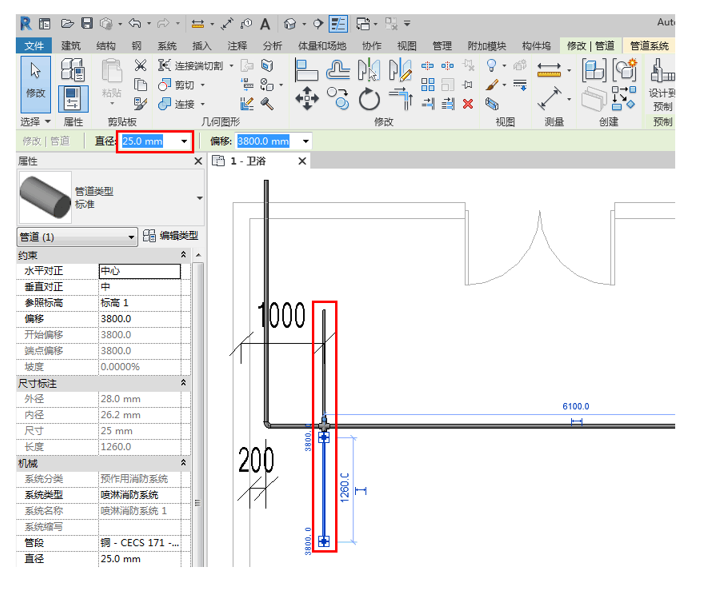Click the 参照标高 标高 1 value

pos(140,303)
